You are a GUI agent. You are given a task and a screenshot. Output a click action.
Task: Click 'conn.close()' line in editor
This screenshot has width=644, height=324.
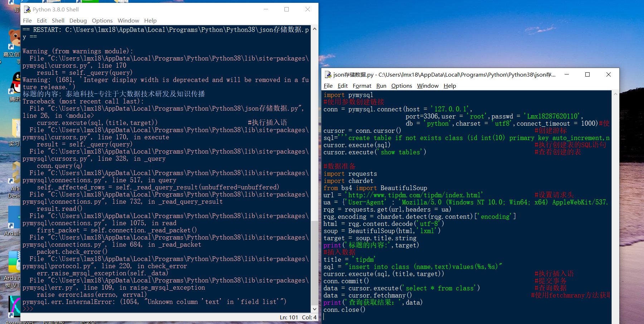345,310
